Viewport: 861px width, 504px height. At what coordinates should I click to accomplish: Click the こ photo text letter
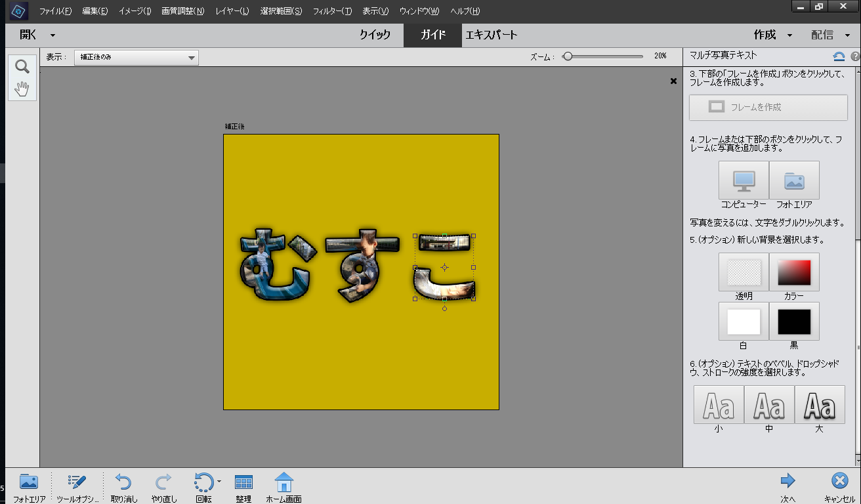pos(444,267)
